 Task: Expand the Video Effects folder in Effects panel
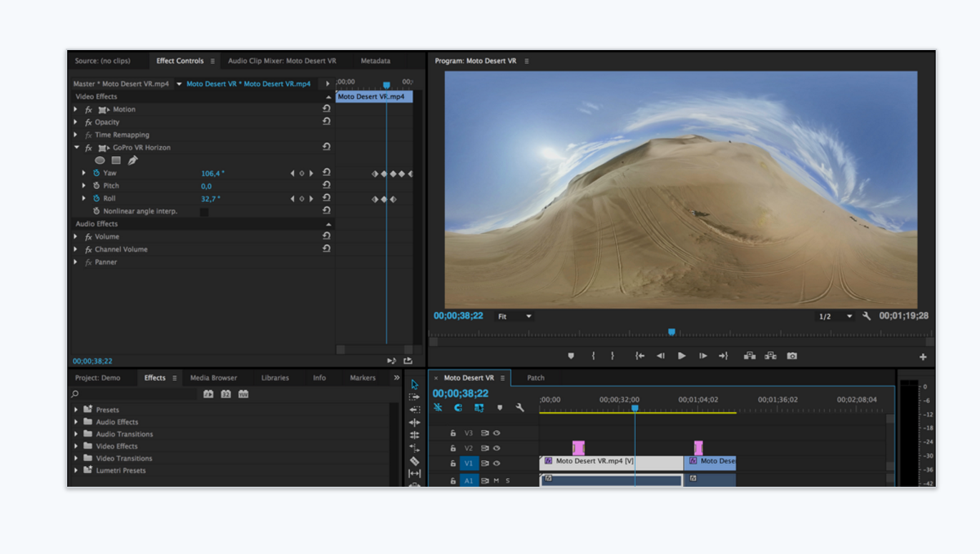76,447
